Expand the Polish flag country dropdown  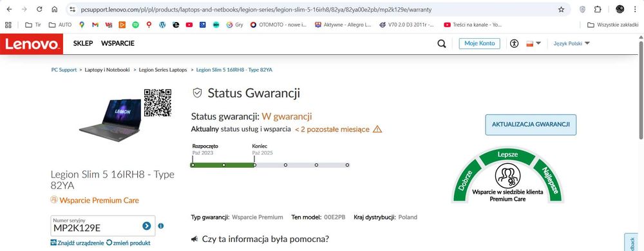pyautogui.click(x=534, y=44)
